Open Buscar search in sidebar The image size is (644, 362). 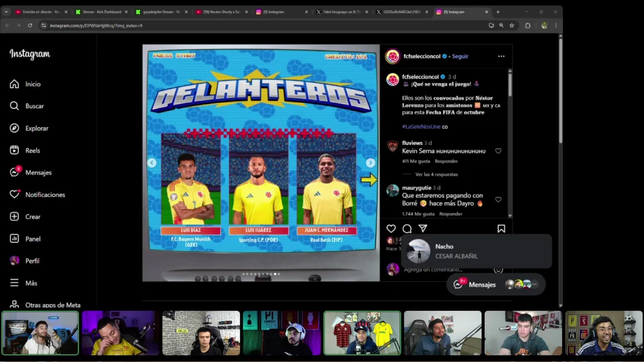click(27, 106)
